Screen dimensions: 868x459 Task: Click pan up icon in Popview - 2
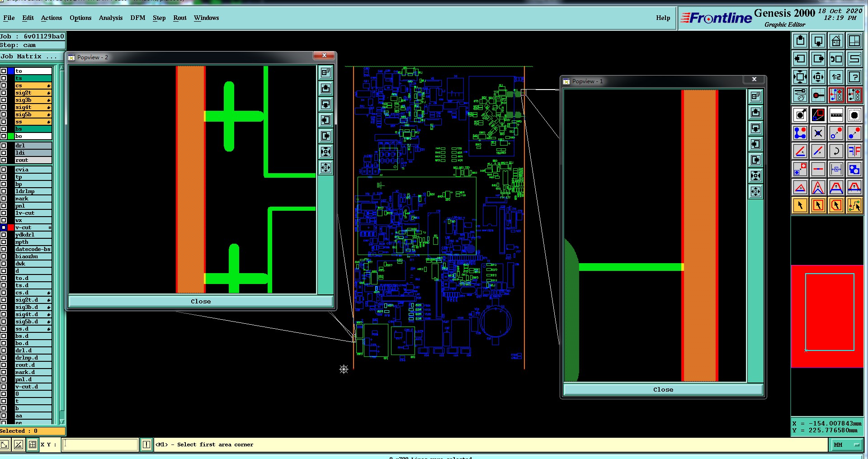325,89
